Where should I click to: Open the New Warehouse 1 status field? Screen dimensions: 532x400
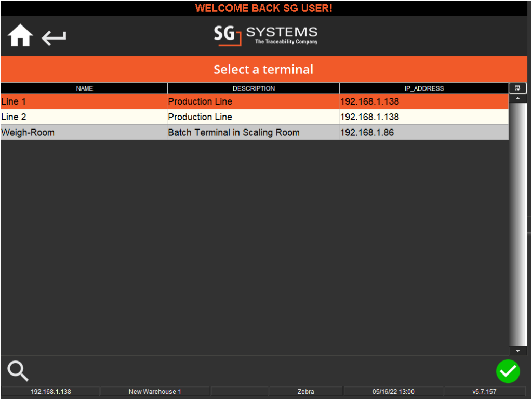coord(154,392)
